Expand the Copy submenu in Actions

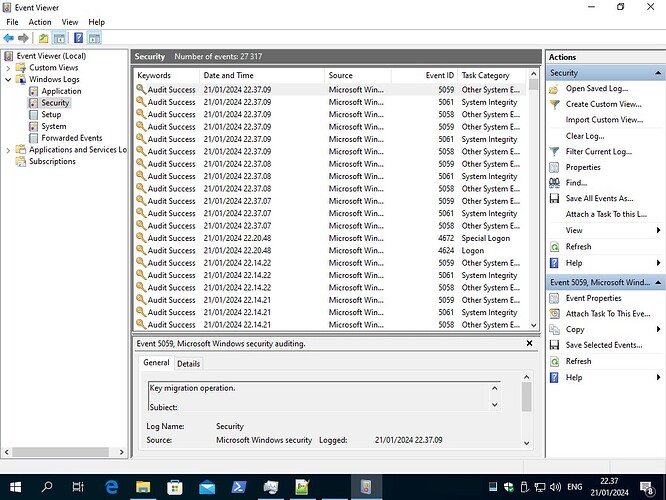click(x=658, y=329)
